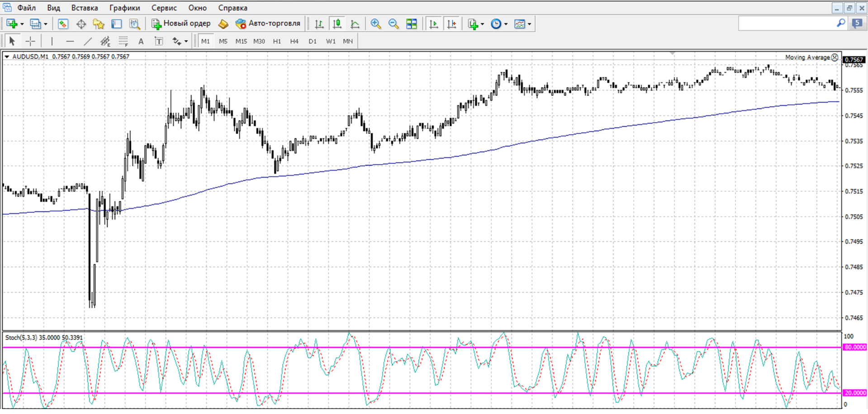Draw a horizontal line tool

pos(70,41)
